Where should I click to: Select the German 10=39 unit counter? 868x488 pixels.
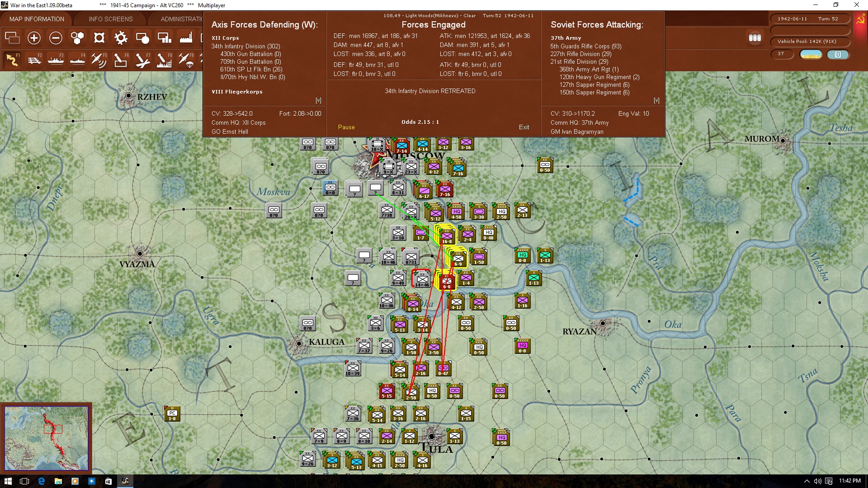point(353,368)
